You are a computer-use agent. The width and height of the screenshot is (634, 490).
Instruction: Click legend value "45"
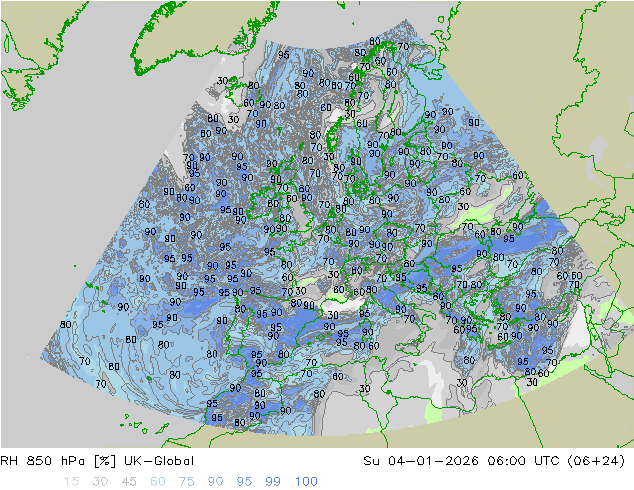click(129, 482)
